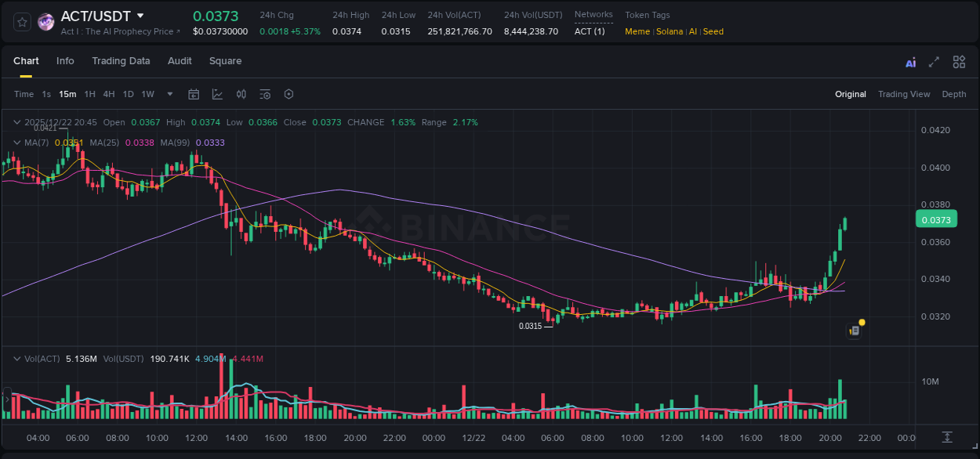Click the green 0.0373 price label
The image size is (980, 459).
[x=936, y=219]
